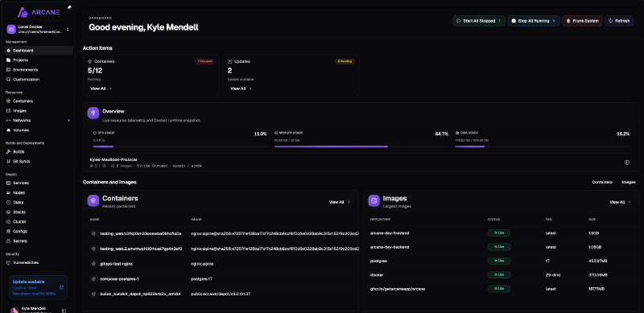The image size is (644, 313).
Task: Click the purple Images panel icon
Action: click(374, 200)
